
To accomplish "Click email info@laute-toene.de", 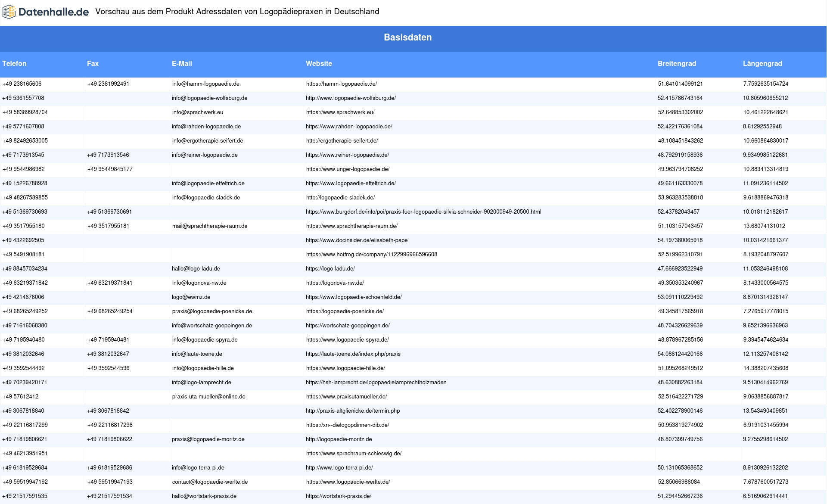I will [x=197, y=354].
